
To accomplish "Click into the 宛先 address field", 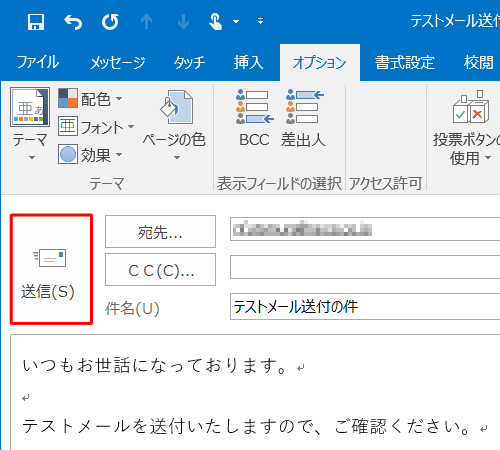I will click(365, 229).
